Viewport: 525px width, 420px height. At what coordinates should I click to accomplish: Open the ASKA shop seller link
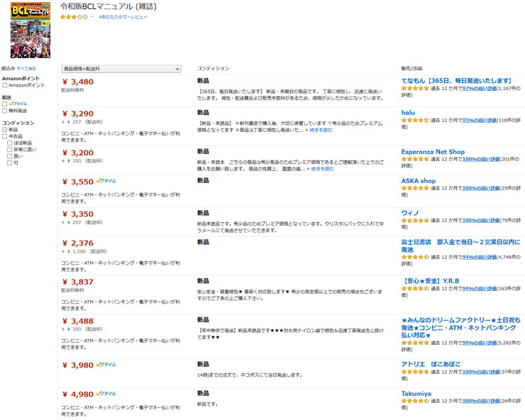419,181
